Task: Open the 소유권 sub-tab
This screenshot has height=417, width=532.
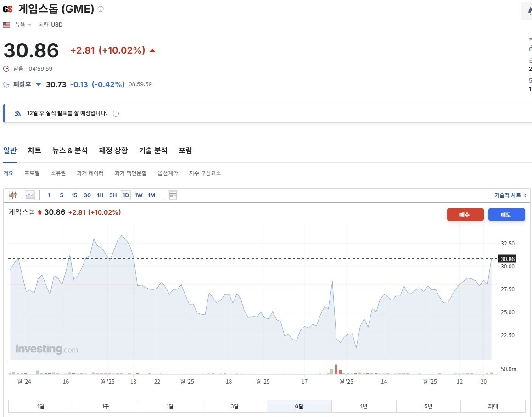Action: (x=58, y=173)
